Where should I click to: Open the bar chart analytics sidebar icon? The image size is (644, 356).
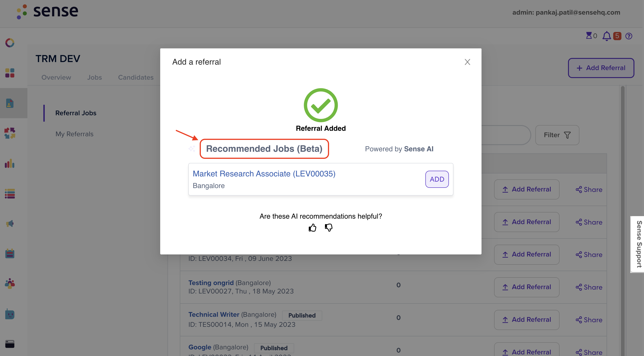click(x=10, y=163)
